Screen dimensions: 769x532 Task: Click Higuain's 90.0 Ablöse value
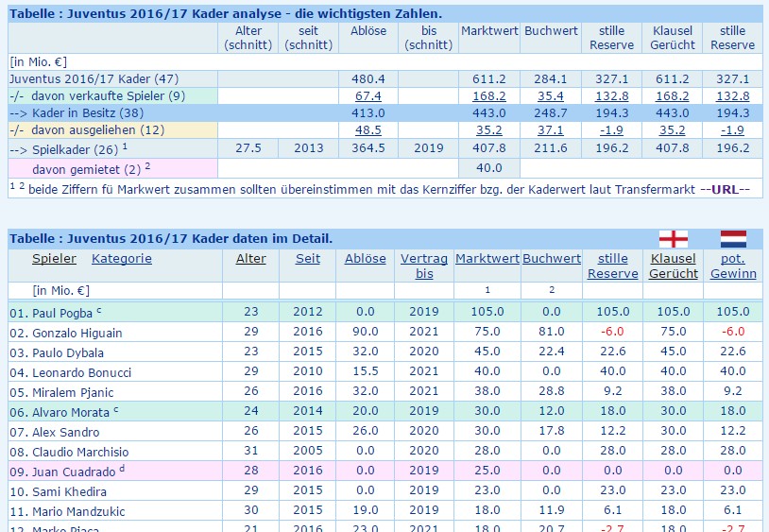pyautogui.click(x=366, y=332)
